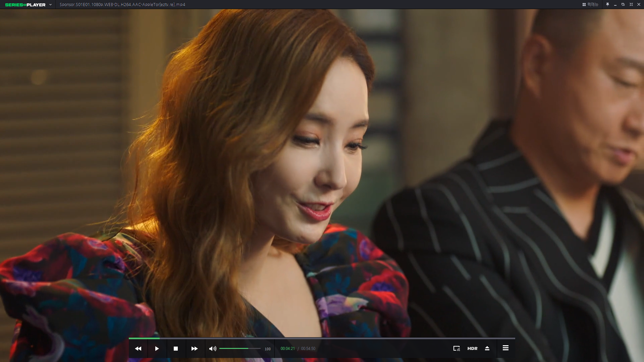Open the 퀵메뉴 quick menu
Screen dimensions: 644x362
pyautogui.click(x=590, y=4)
